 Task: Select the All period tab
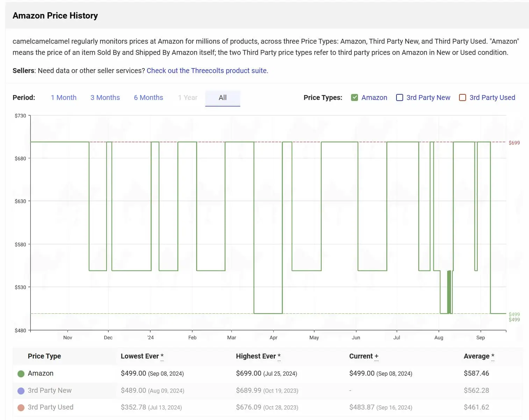pyautogui.click(x=223, y=98)
